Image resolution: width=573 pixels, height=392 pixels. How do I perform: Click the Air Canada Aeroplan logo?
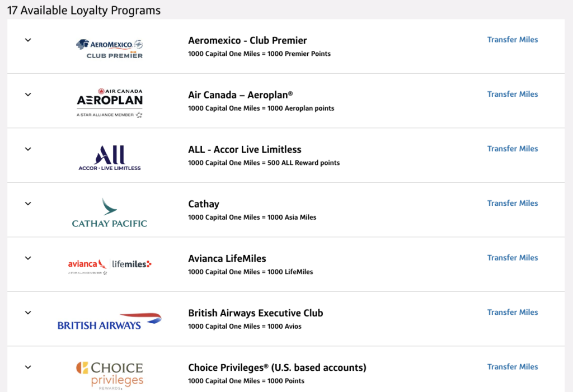110,102
